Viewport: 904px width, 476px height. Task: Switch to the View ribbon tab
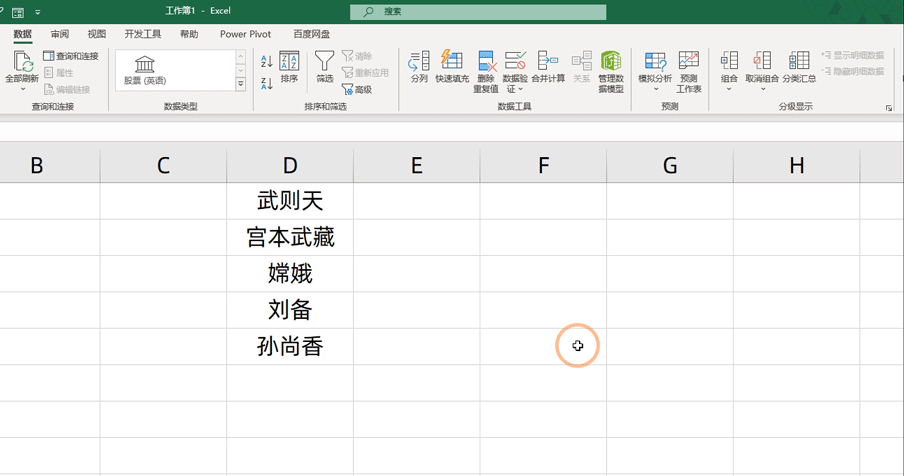pos(96,34)
